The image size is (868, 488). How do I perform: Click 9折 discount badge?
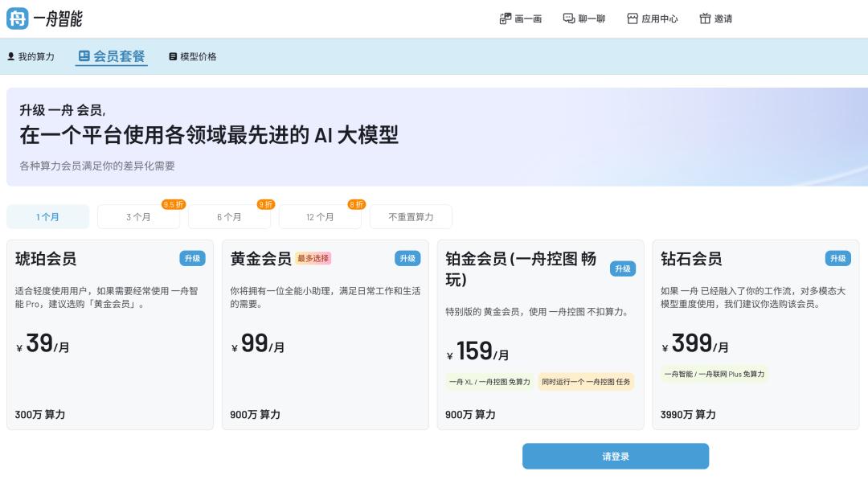pos(266,204)
